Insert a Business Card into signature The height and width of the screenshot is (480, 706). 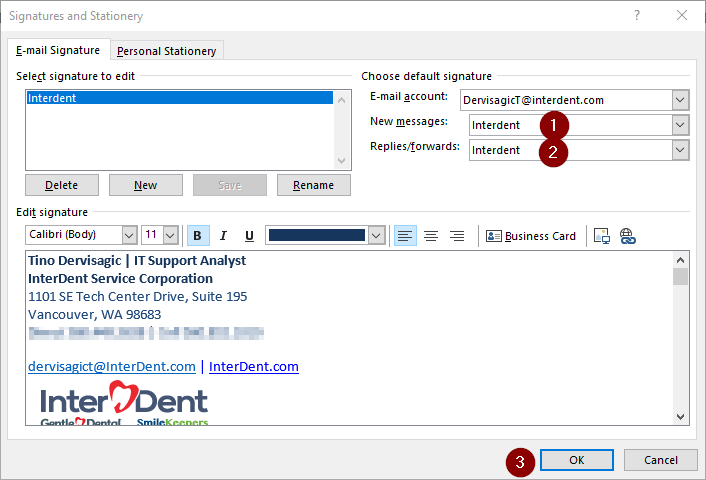pyautogui.click(x=531, y=236)
